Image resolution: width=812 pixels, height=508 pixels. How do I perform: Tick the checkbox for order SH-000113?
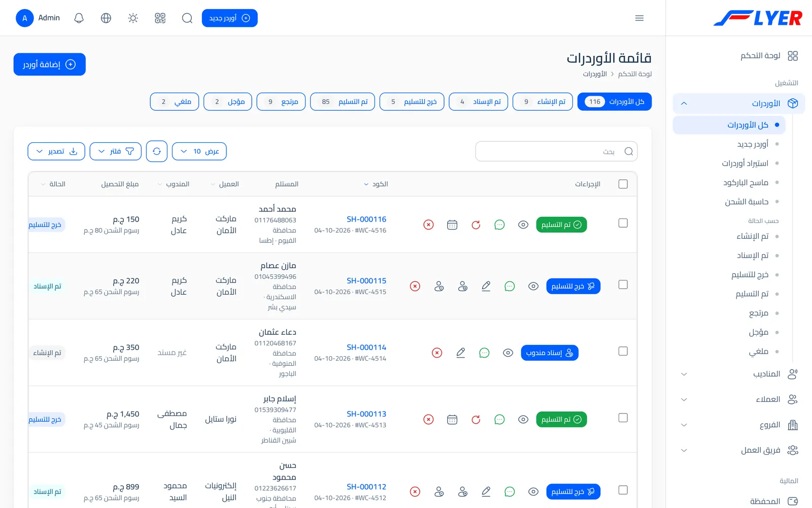pos(623,418)
